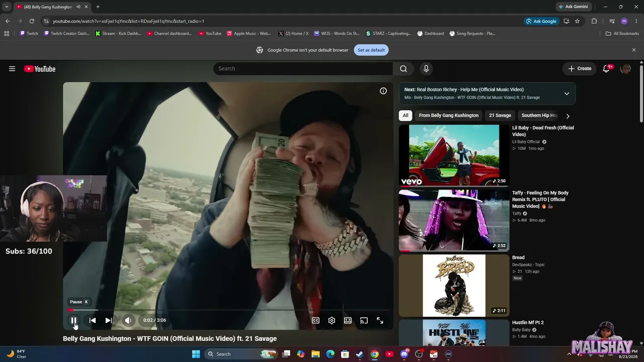Open the YouTube guide hamburger menu
The height and width of the screenshot is (362, 644).
pos(12,69)
